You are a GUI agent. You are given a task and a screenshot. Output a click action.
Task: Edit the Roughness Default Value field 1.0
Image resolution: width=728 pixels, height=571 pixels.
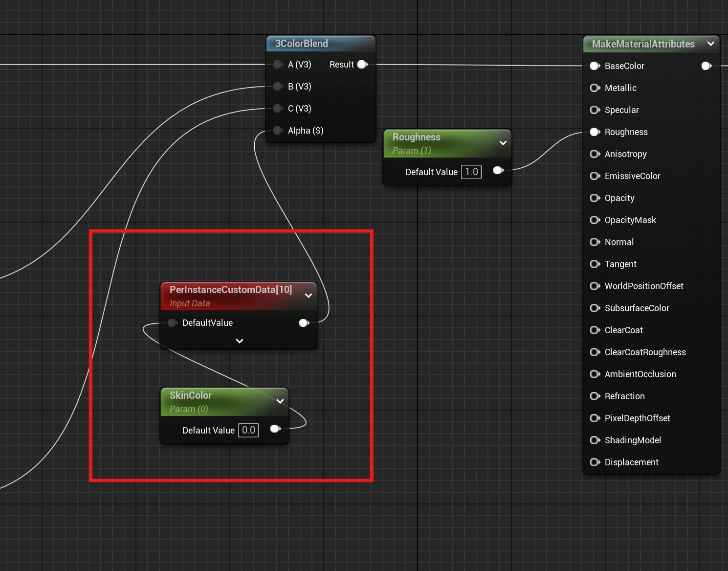pos(472,172)
